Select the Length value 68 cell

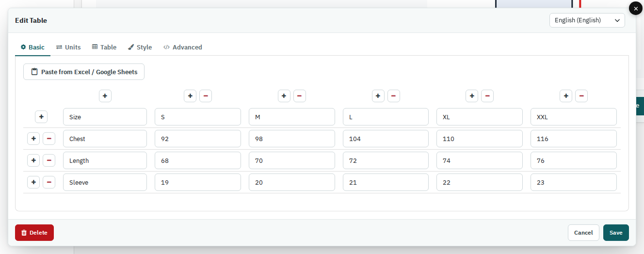198,160
